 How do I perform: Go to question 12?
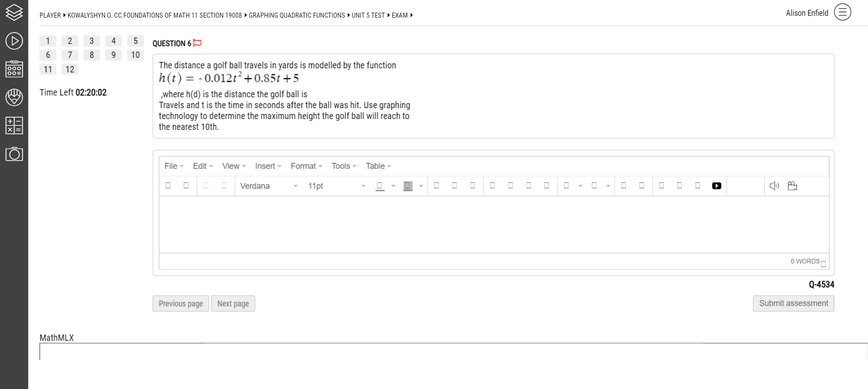[x=70, y=69]
